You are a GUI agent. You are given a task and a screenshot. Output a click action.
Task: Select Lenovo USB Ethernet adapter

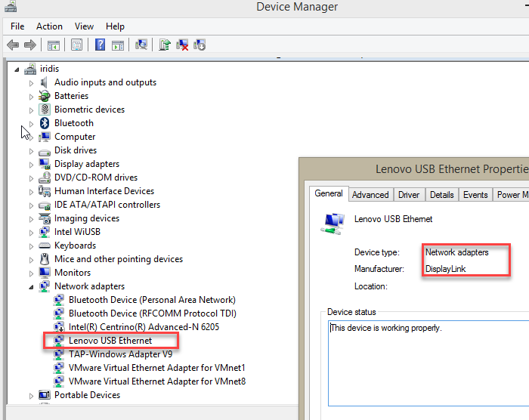[x=110, y=341]
